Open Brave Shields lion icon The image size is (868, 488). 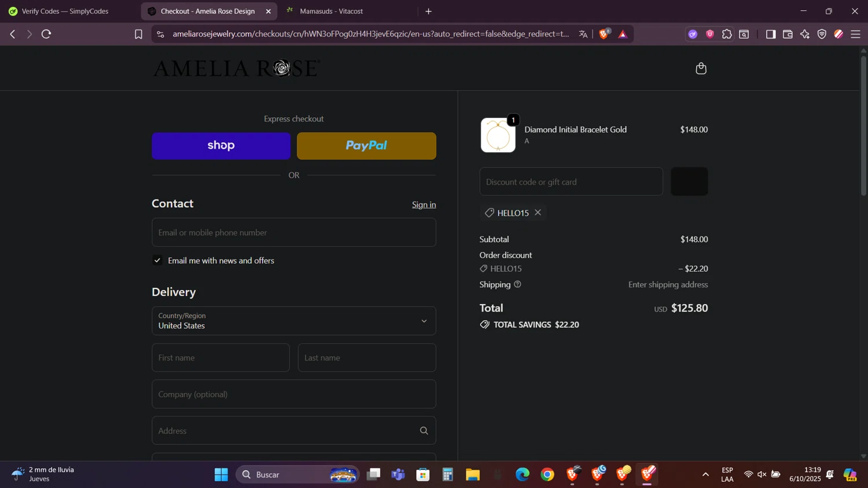click(604, 34)
